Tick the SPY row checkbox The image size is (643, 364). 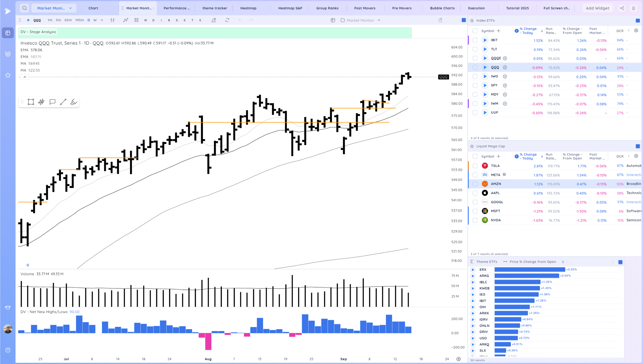[475, 85]
